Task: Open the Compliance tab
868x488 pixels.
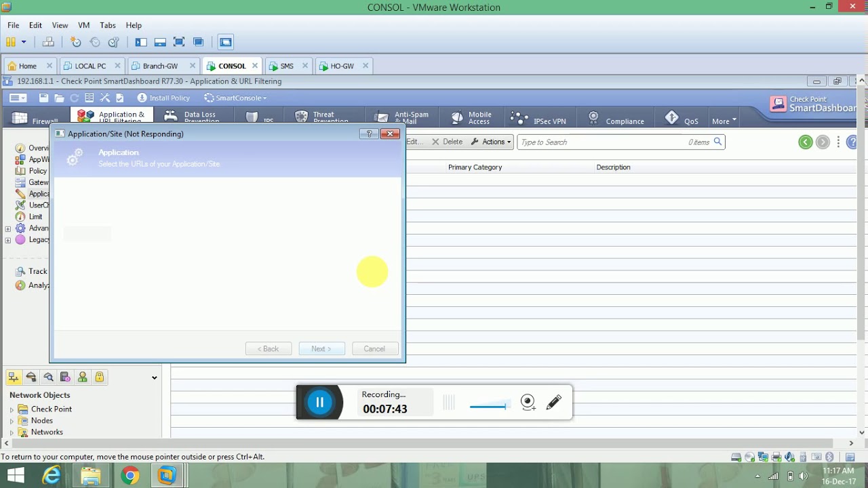Action: pos(616,118)
